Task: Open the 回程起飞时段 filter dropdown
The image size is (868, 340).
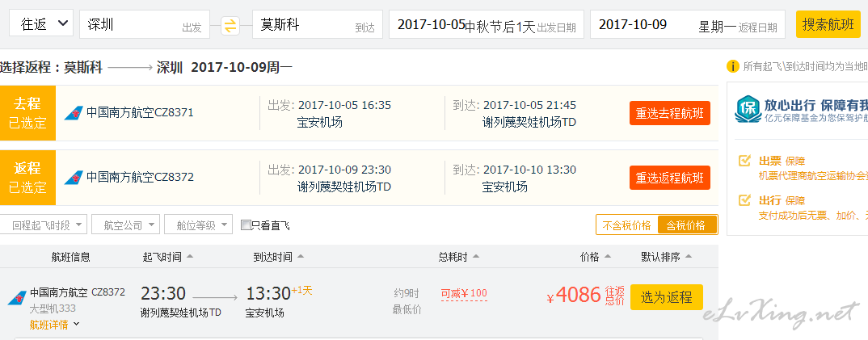Action: 43,225
